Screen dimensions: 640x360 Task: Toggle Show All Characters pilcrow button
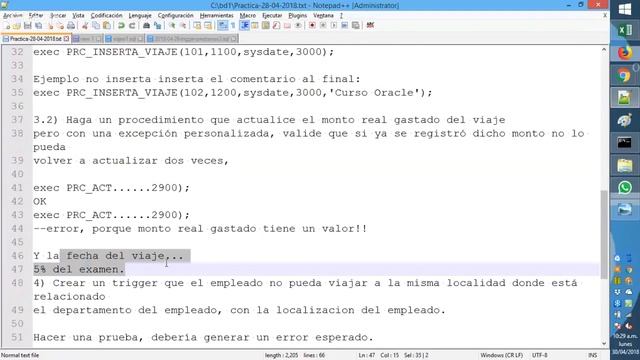233,26
